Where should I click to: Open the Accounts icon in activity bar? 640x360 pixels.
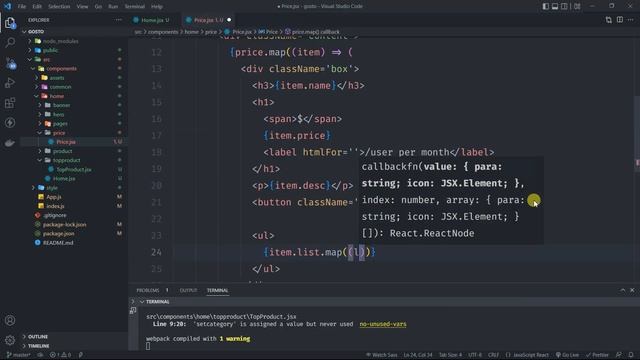pos(10,320)
